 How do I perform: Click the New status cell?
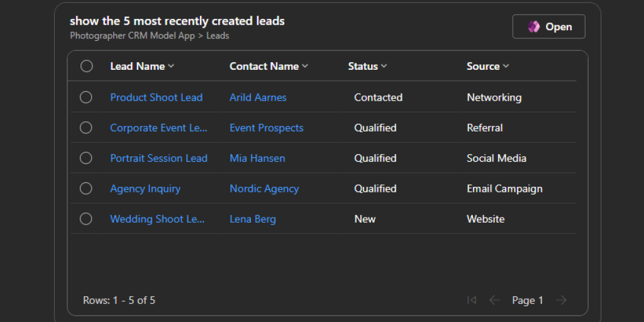(x=365, y=219)
